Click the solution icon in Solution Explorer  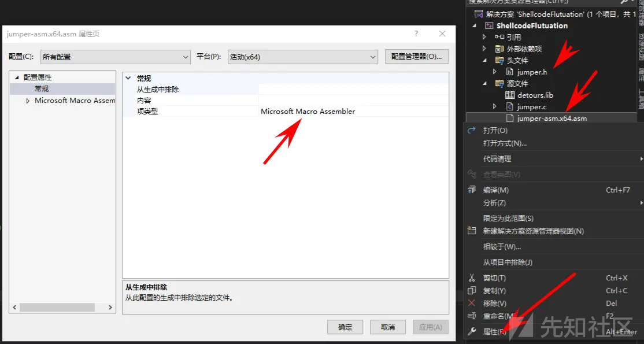tap(479, 14)
